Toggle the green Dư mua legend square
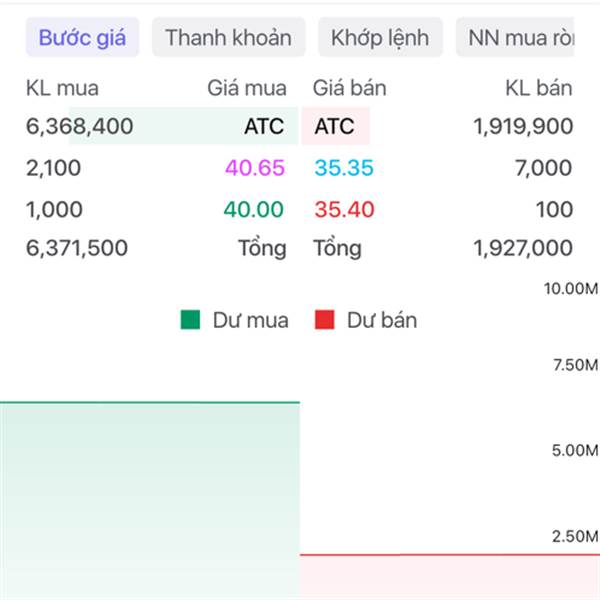Viewport: 600px width, 600px height. [190, 320]
